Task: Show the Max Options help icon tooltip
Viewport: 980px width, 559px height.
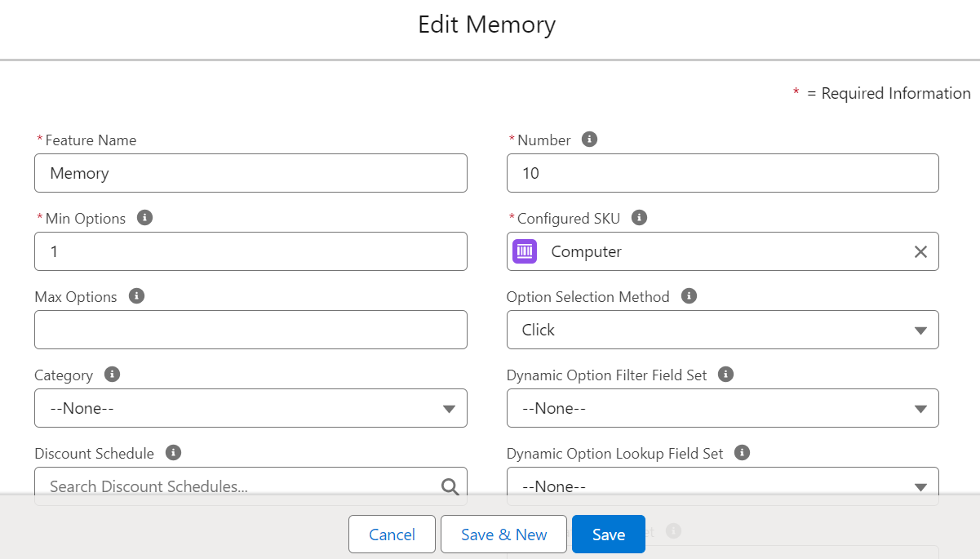Action: (x=137, y=296)
